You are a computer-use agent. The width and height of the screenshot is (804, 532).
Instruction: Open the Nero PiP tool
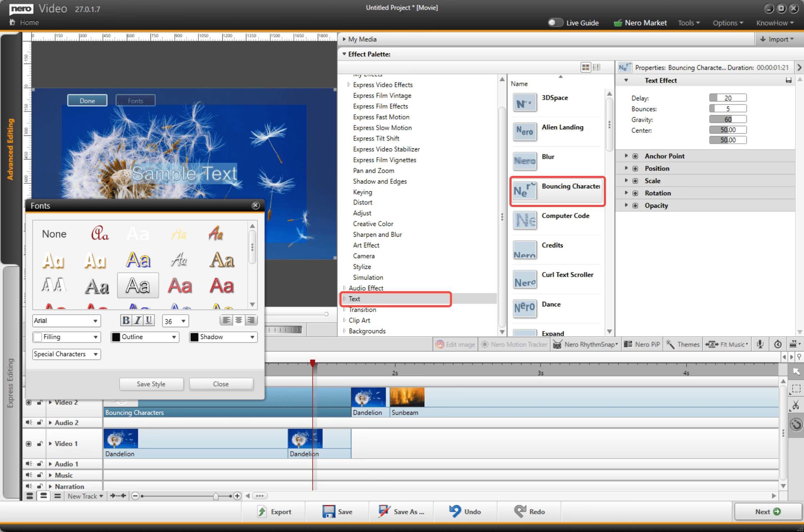(x=642, y=344)
